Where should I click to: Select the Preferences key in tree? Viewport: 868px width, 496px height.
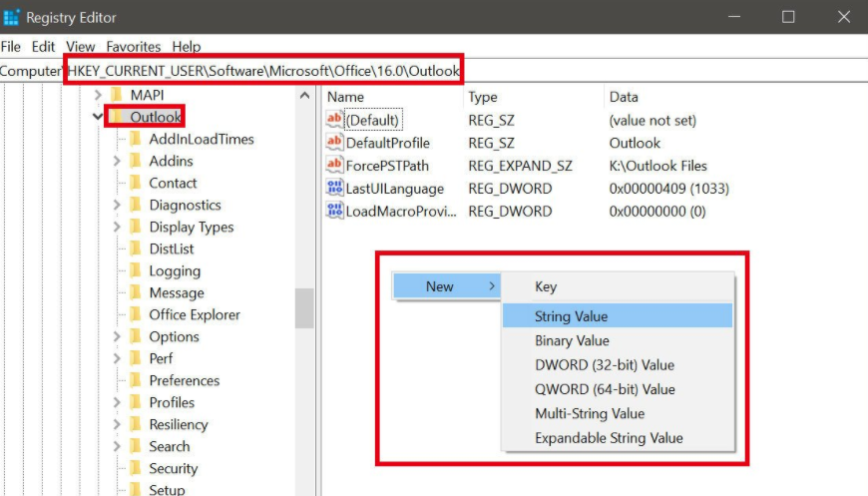click(x=184, y=381)
